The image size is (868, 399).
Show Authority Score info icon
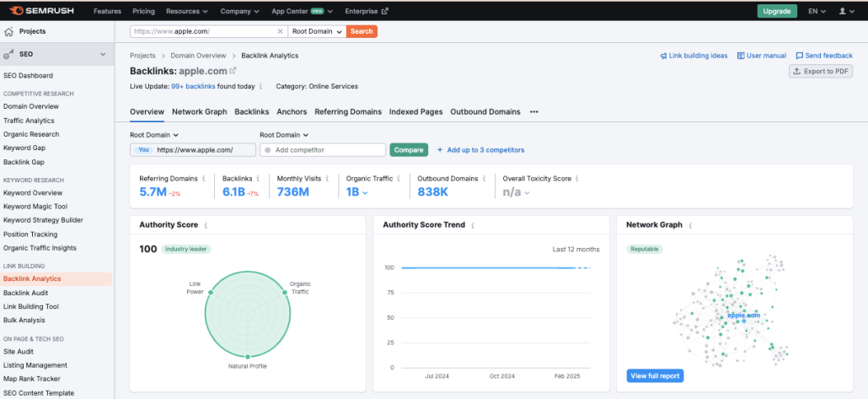coord(206,225)
